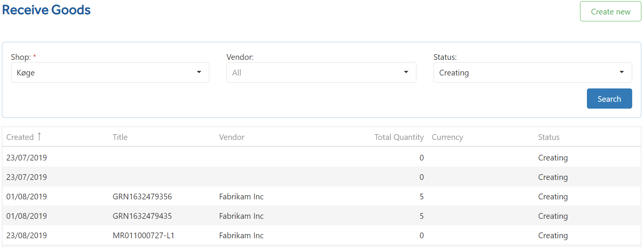Click the blue Search button
Screen dimensions: 644x247
(x=609, y=99)
